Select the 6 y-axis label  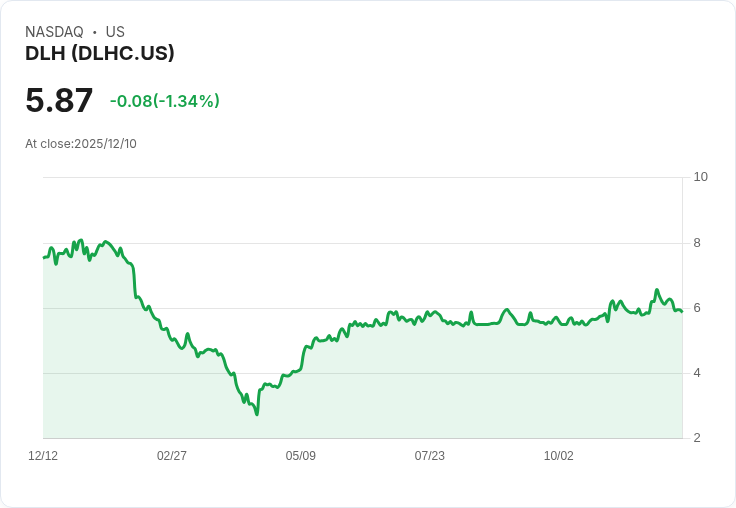[x=697, y=307]
